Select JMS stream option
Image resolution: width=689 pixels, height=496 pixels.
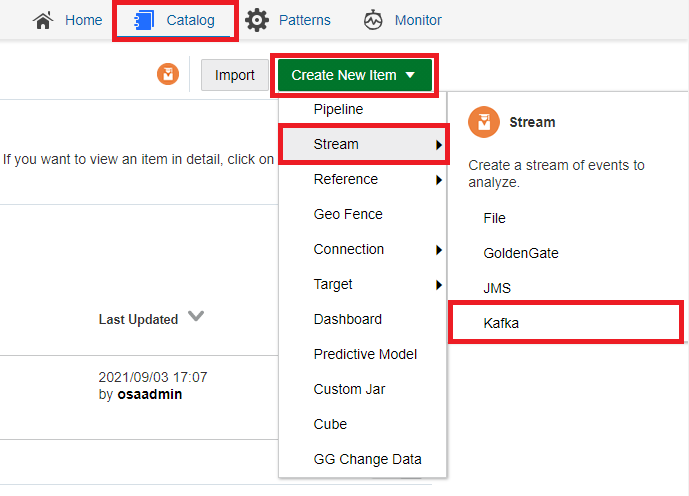[498, 288]
